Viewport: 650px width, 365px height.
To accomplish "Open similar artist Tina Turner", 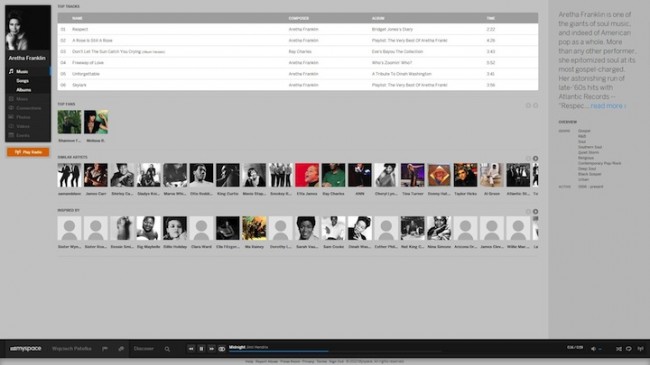I will 412,175.
